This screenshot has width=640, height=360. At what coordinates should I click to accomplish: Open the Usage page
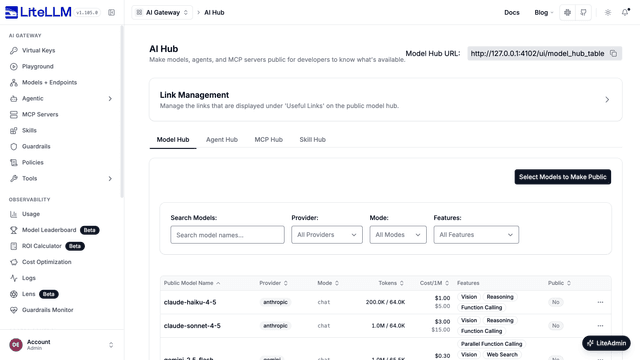point(31,214)
